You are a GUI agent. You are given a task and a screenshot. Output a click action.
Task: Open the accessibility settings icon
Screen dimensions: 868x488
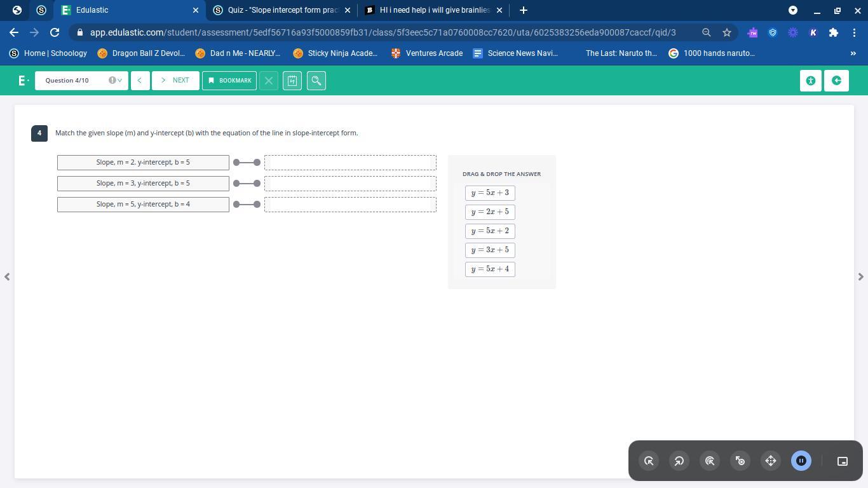click(811, 81)
